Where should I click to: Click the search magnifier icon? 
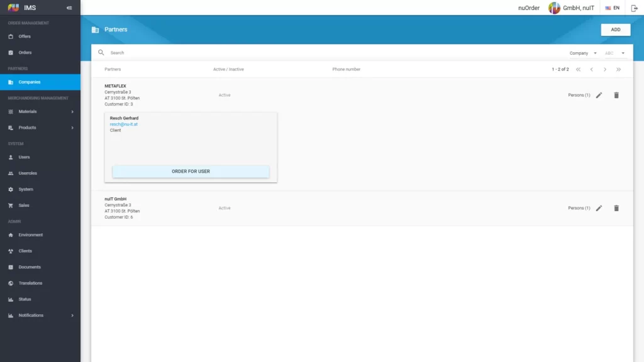click(101, 53)
